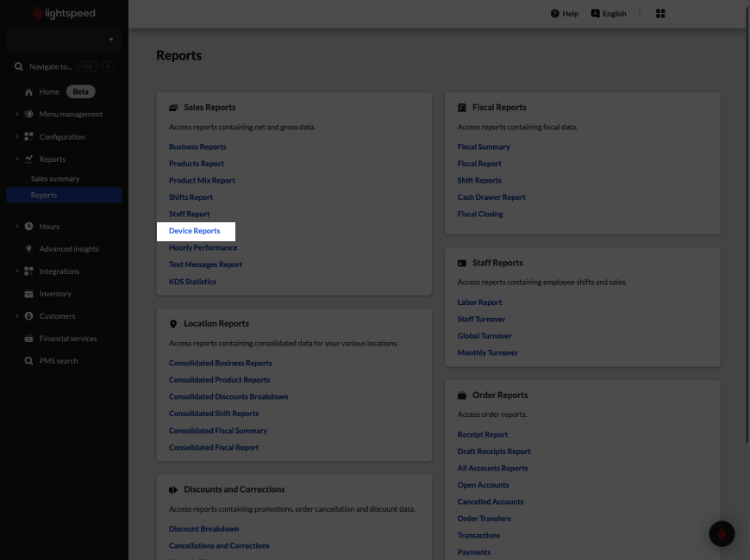This screenshot has height=560, width=750.
Task: Open Financial services in the sidebar
Action: 68,339
